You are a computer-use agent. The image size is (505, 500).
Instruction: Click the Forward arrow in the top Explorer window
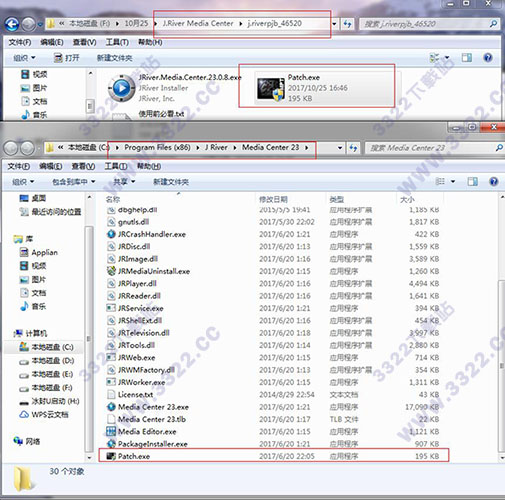[x=29, y=24]
